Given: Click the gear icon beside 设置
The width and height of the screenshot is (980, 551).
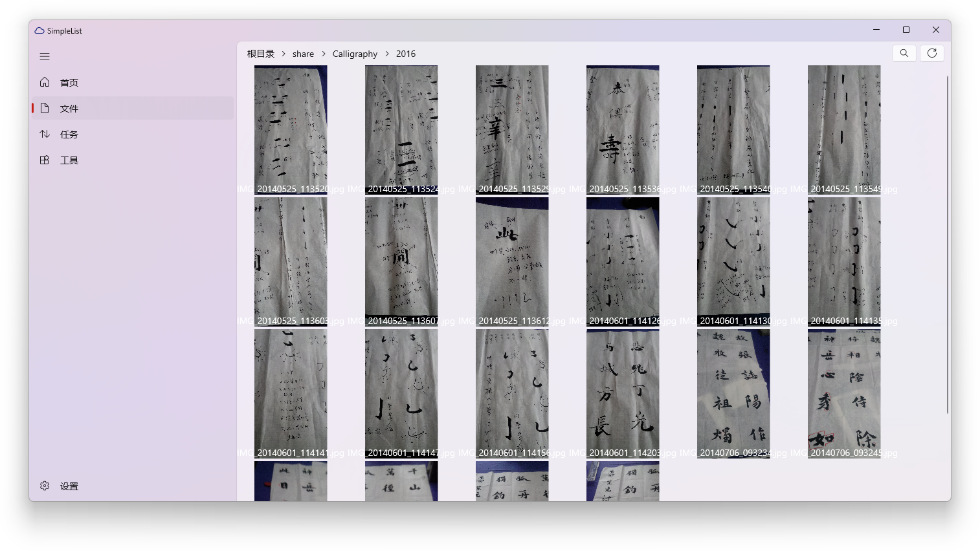Looking at the screenshot, I should click(45, 486).
